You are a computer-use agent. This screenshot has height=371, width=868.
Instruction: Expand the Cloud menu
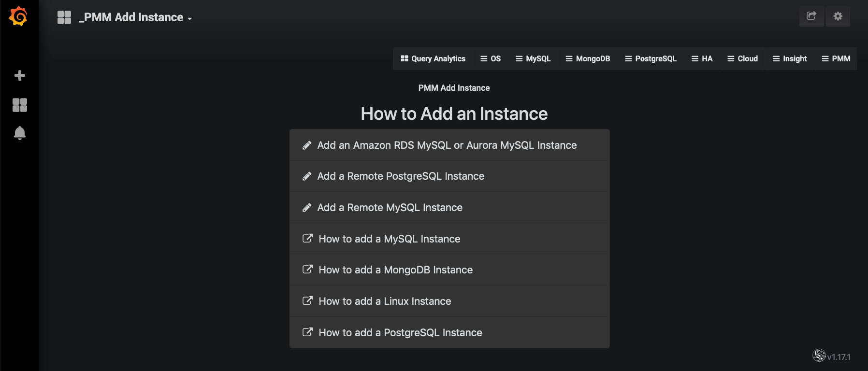click(x=742, y=58)
